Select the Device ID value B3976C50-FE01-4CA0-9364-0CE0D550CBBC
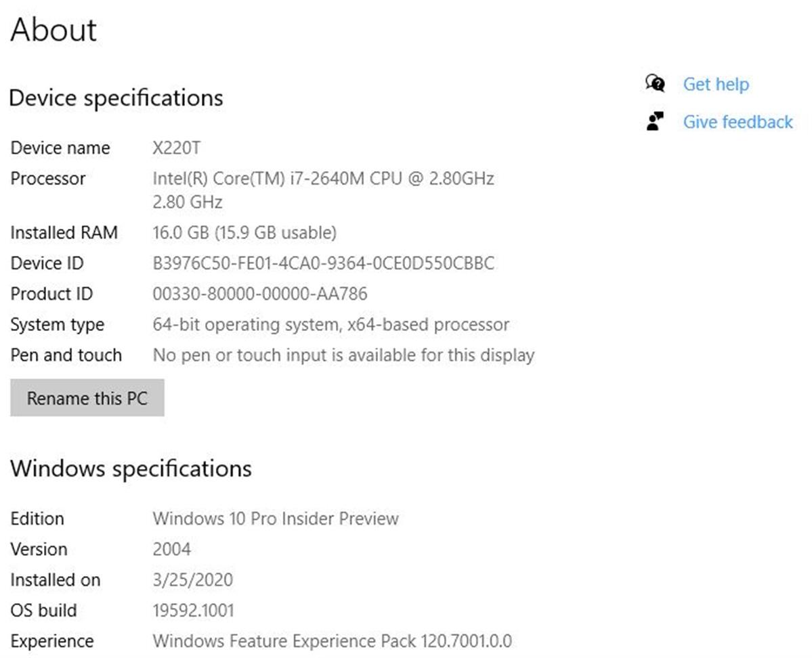Screen dimensions: 812x658 [323, 263]
